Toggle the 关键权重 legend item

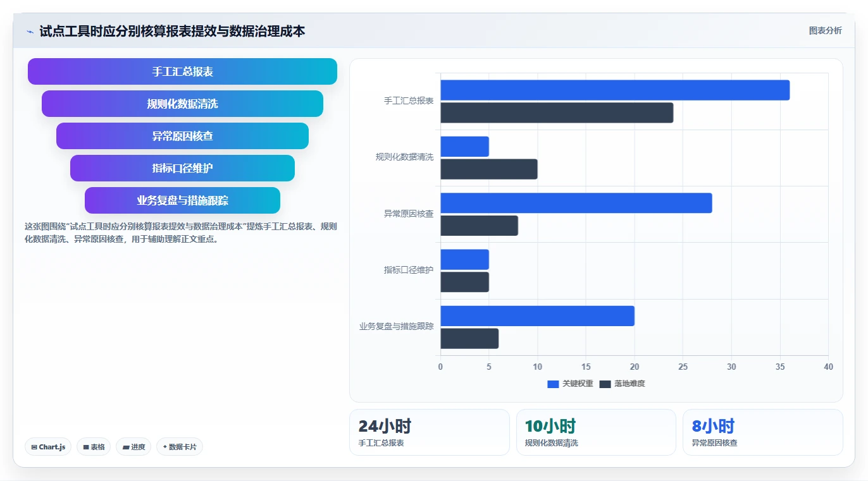[570, 384]
